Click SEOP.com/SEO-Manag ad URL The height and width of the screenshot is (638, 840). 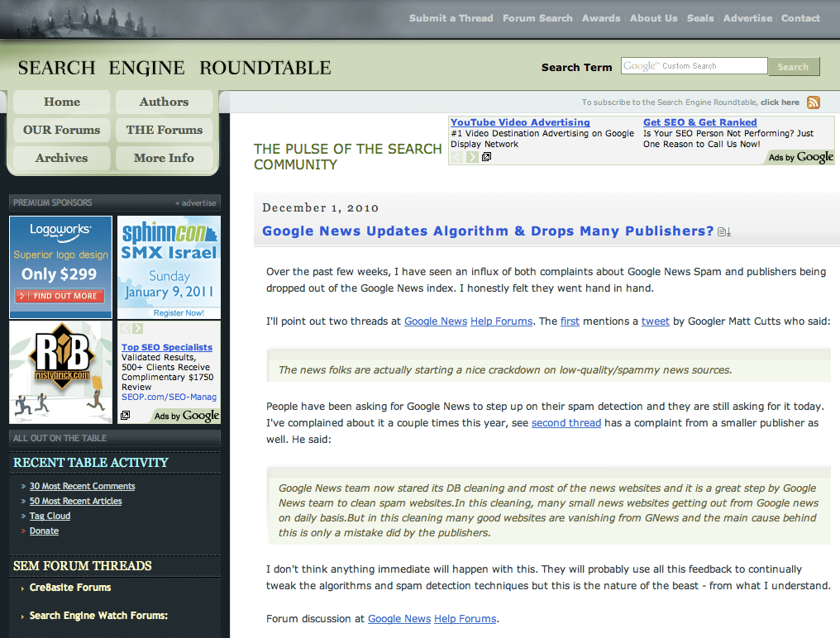pos(169,397)
